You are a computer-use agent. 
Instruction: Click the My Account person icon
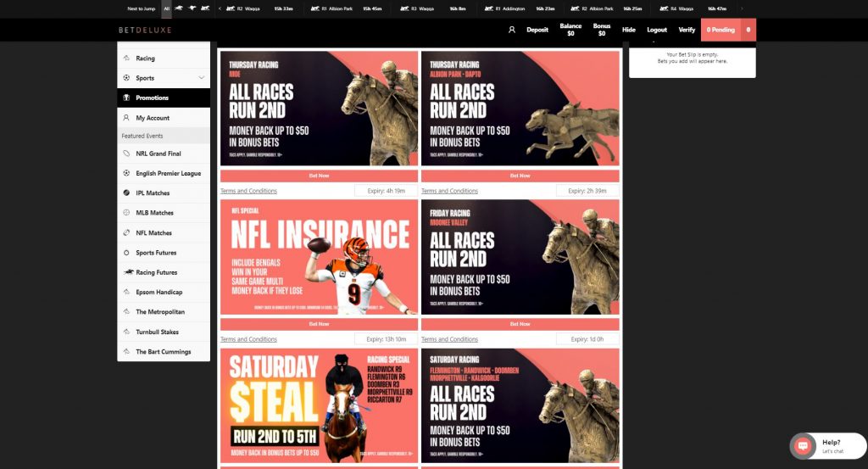(126, 118)
